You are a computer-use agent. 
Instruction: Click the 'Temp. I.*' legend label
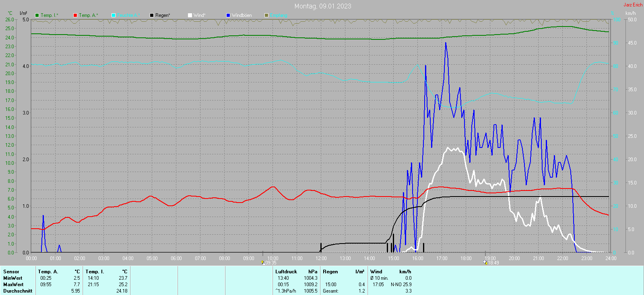(x=50, y=15)
